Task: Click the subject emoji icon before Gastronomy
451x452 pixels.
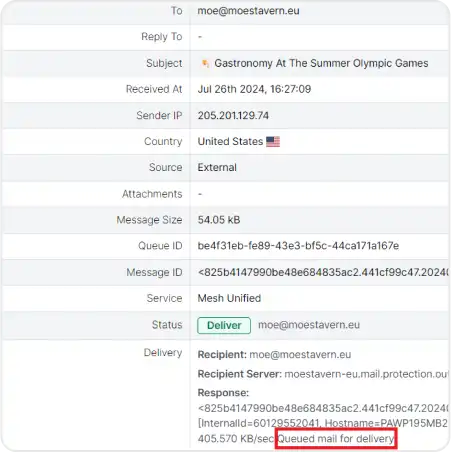Action: 206,63
